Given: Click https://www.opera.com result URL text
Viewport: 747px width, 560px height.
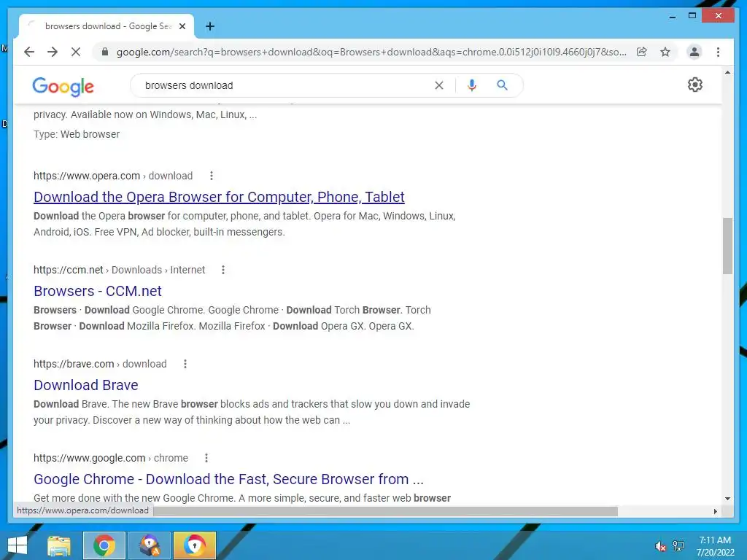Looking at the screenshot, I should click(87, 176).
